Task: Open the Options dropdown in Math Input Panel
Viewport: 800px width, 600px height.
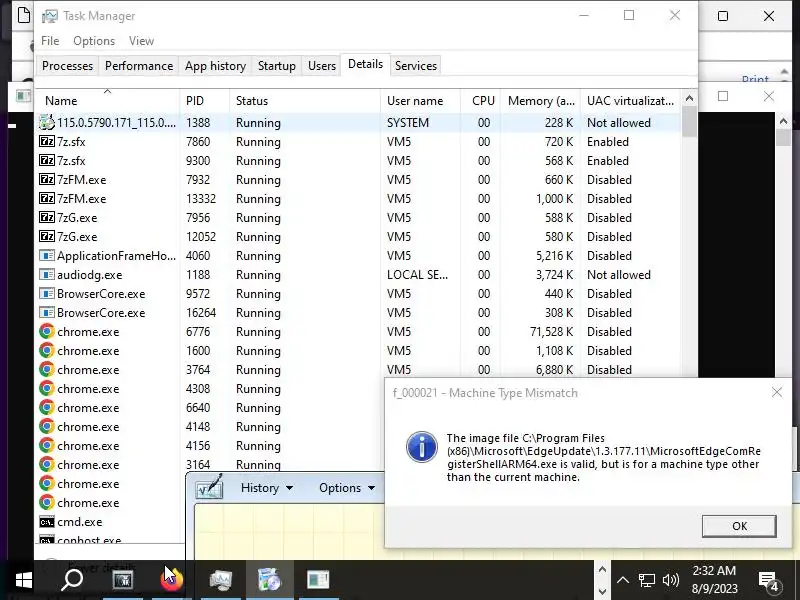Action: [x=347, y=488]
